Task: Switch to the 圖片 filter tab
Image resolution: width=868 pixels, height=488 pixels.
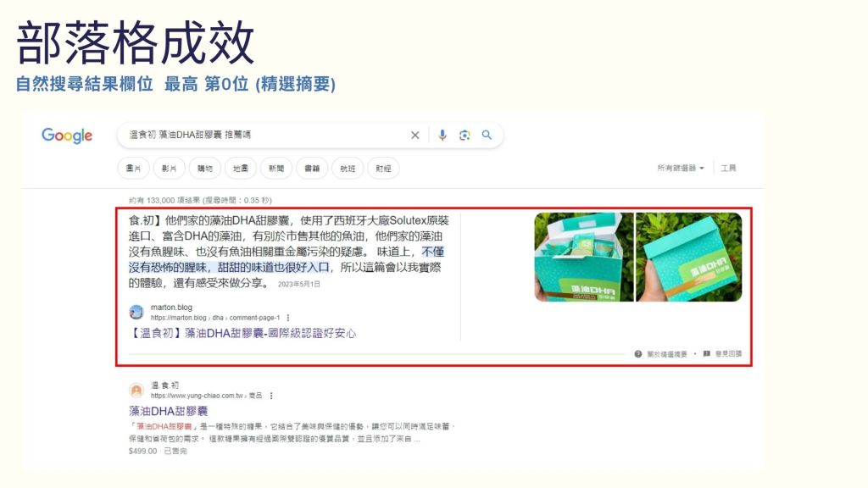Action: pos(133,169)
